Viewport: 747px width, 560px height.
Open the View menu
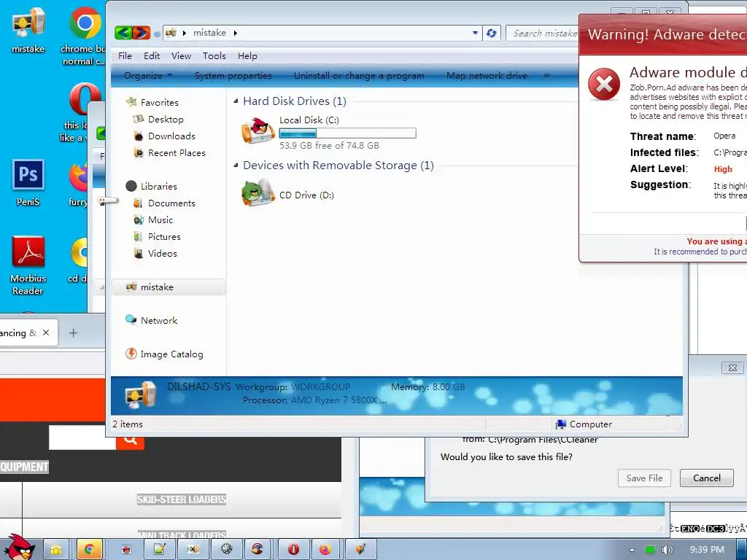pos(181,55)
